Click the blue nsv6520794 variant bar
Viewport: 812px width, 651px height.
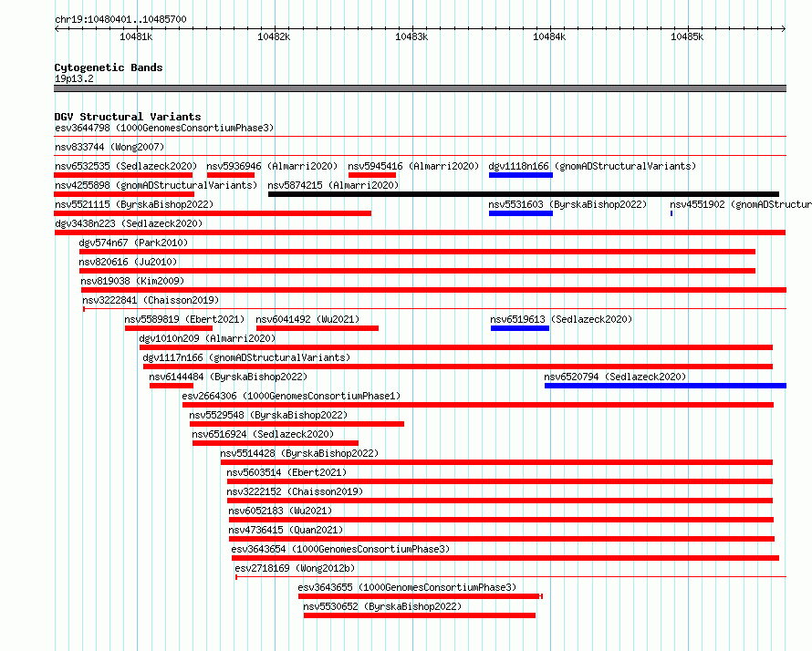point(665,386)
